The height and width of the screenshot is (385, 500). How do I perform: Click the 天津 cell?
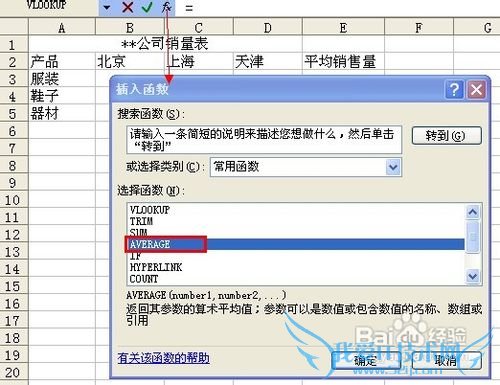click(x=268, y=62)
